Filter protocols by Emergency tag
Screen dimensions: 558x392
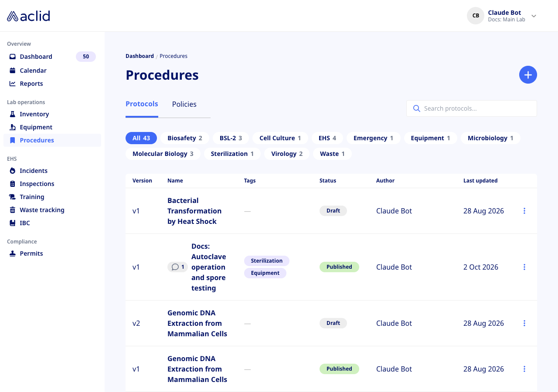pyautogui.click(x=374, y=138)
